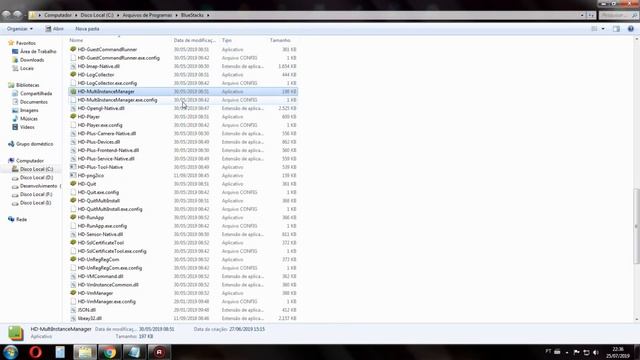Select HD-VmInstanceCommon.dll file name
Image resolution: width=640 pixels, height=360 pixels.
(108, 284)
